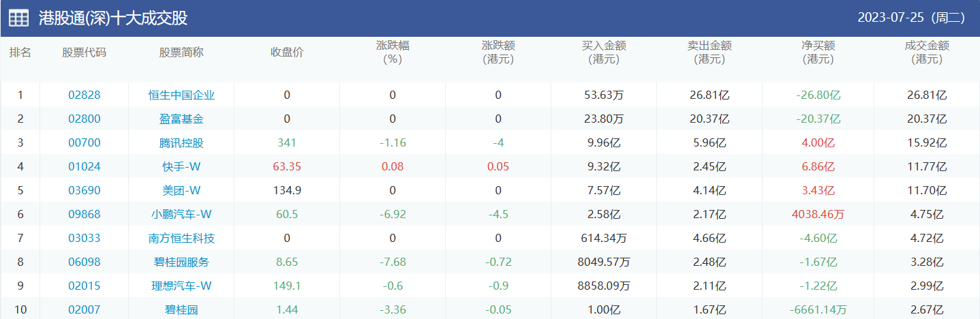This screenshot has width=980, height=319.
Task: Open 碧桂园服务 stock link
Action: tap(181, 262)
